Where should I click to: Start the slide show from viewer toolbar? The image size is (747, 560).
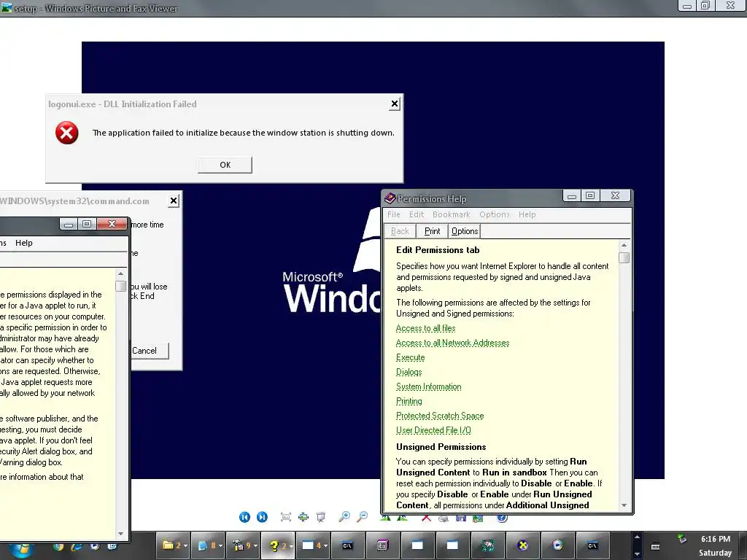click(321, 517)
